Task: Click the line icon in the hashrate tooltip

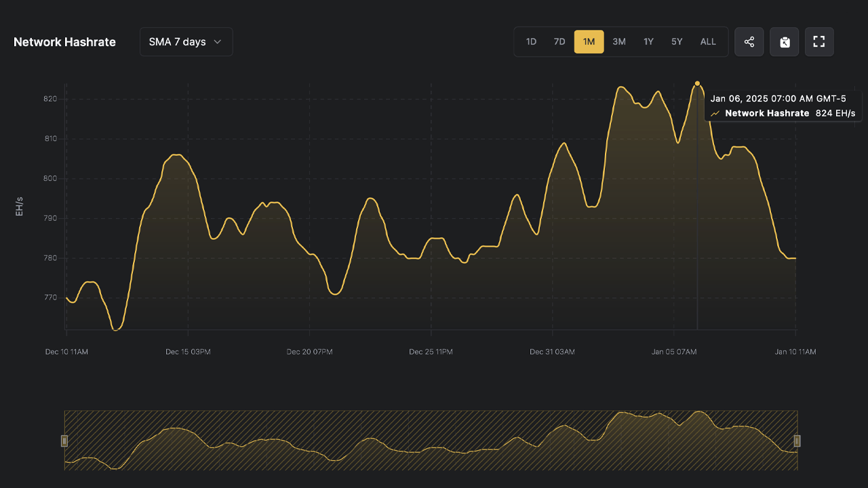Action: click(715, 114)
